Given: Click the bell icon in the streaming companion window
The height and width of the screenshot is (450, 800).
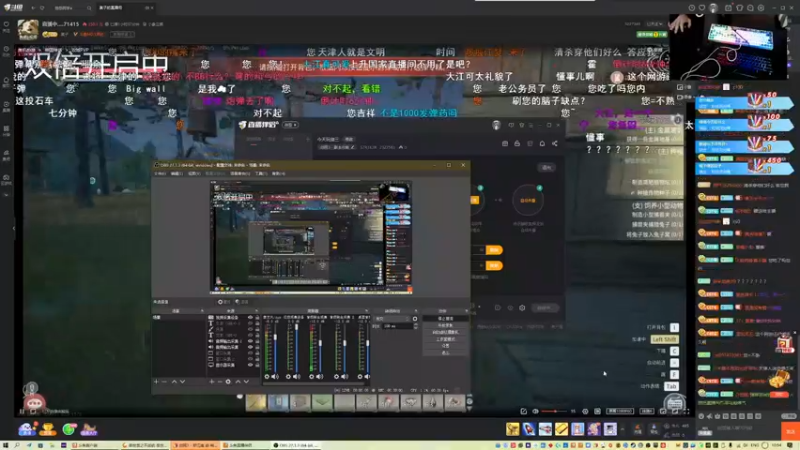Looking at the screenshot, I should (542, 144).
